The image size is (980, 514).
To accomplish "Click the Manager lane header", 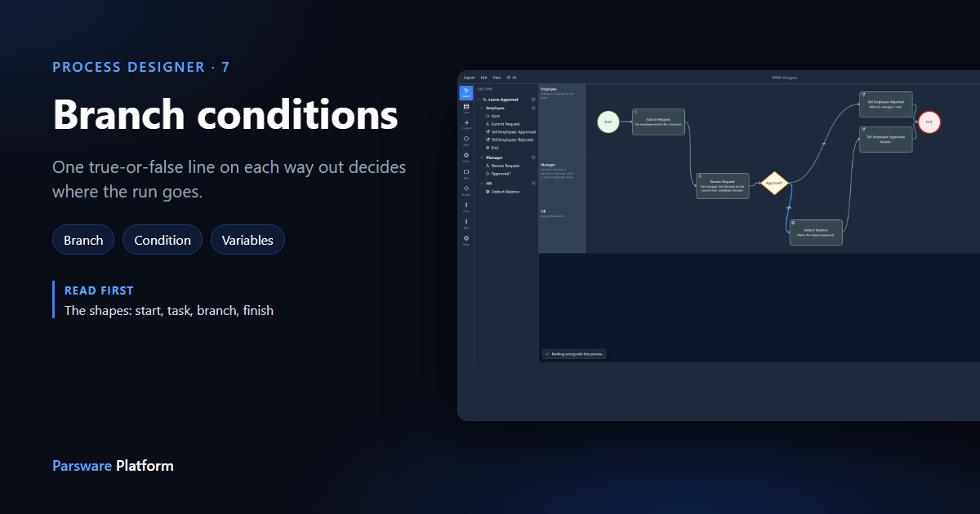I will 562,183.
